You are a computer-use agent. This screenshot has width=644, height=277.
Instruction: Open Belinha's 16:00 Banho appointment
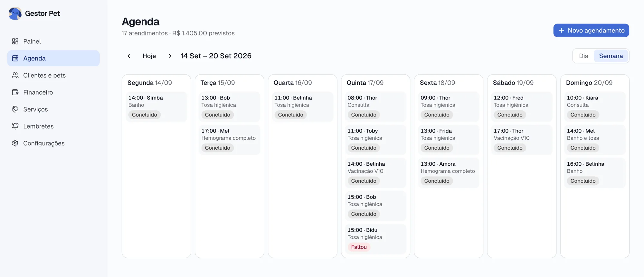pyautogui.click(x=595, y=173)
